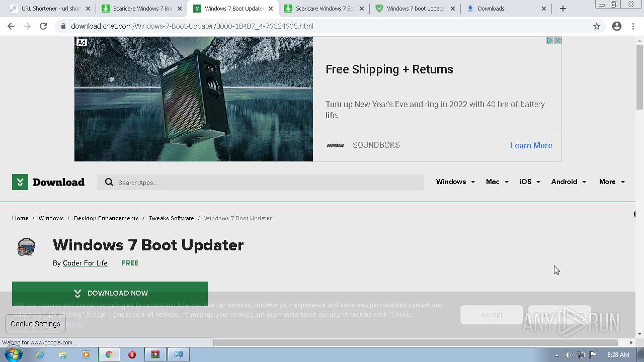Viewport: 644px width, 362px height.
Task: Open the network tray icon
Action: coord(581,355)
